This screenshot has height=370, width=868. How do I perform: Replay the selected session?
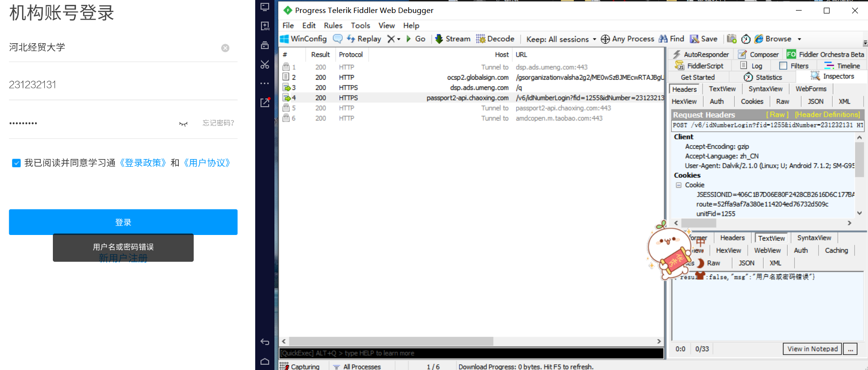coord(364,39)
